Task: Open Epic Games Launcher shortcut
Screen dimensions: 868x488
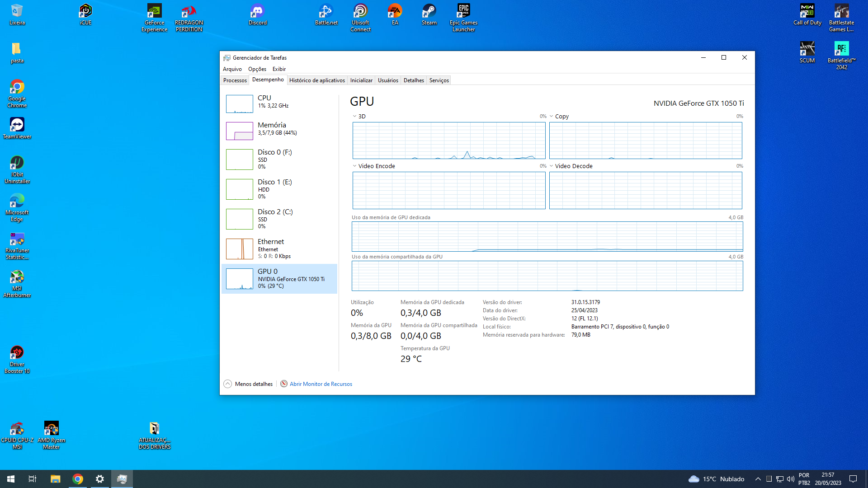Action: pyautogui.click(x=463, y=18)
